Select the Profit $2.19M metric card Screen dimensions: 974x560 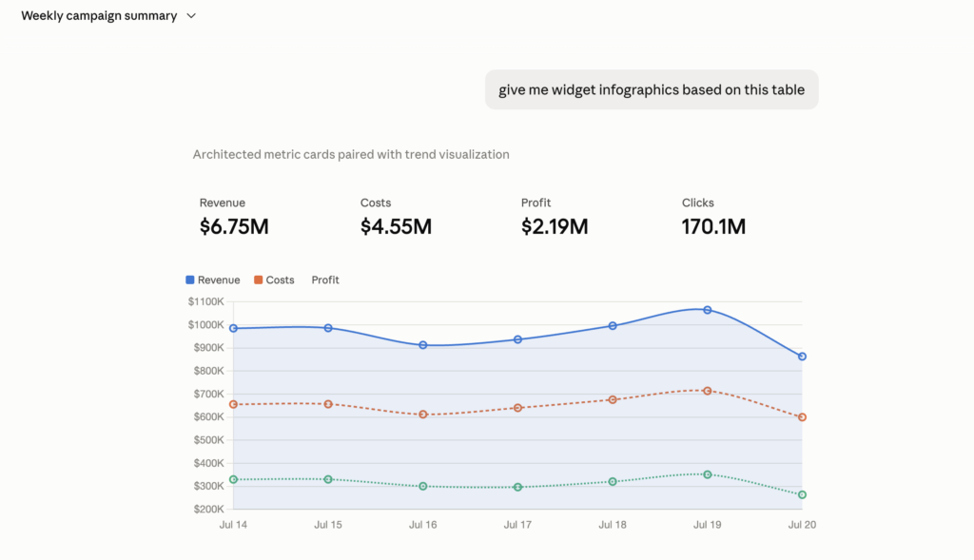pyautogui.click(x=555, y=218)
